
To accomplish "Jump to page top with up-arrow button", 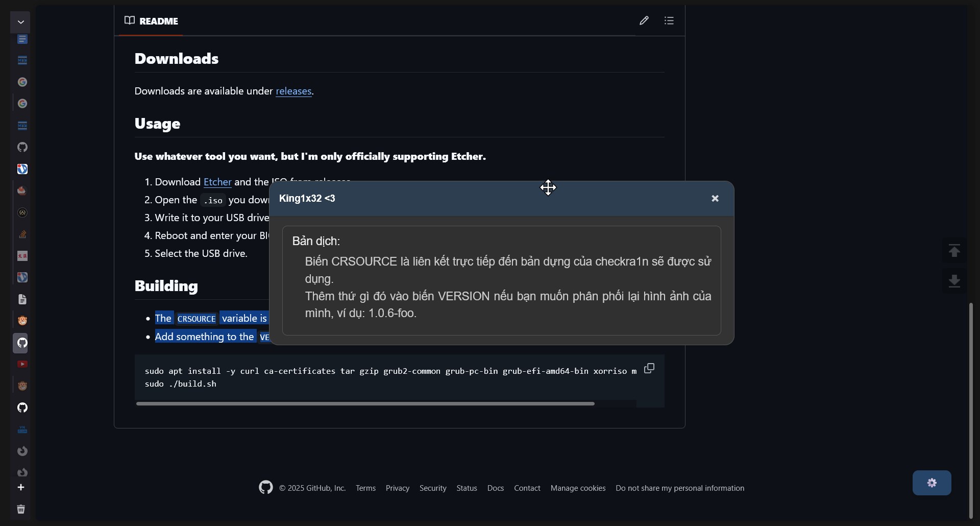I will click(954, 251).
